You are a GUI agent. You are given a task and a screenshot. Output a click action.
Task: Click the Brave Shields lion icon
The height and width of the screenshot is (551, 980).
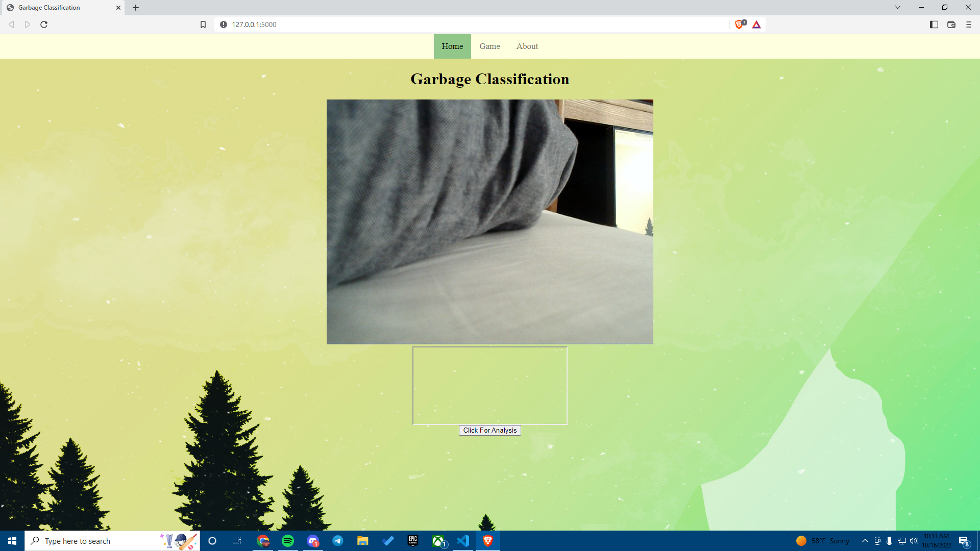[739, 24]
